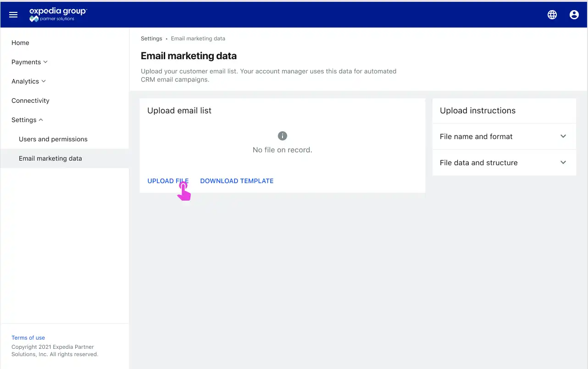Open Settings from the breadcrumb
Viewport: 588px width, 369px height.
(x=151, y=39)
